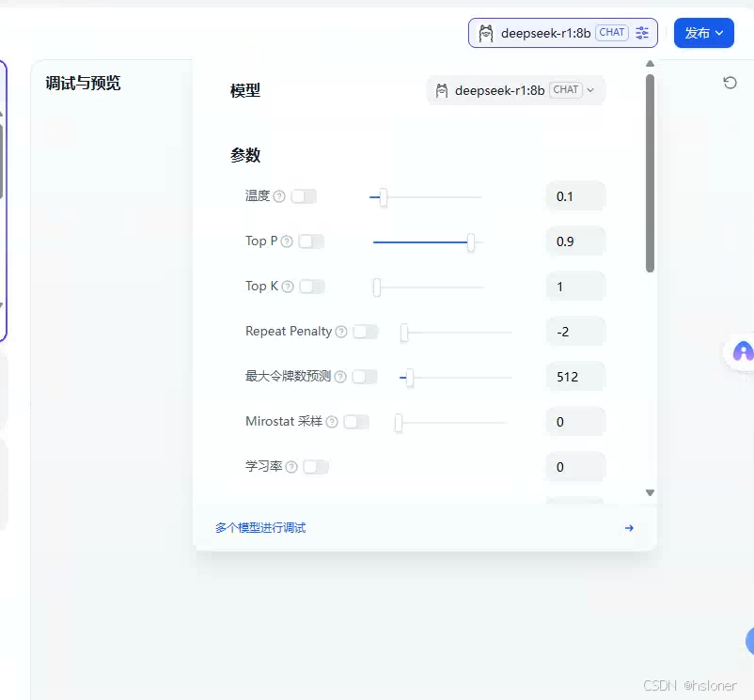Enable the Mirostat 采样 toggle
Screen dimensions: 754x700
356,422
